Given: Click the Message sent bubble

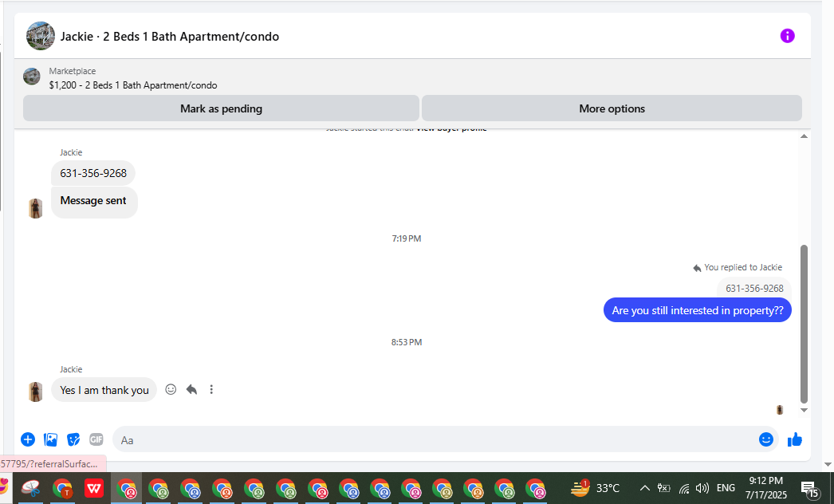Looking at the screenshot, I should click(94, 202).
